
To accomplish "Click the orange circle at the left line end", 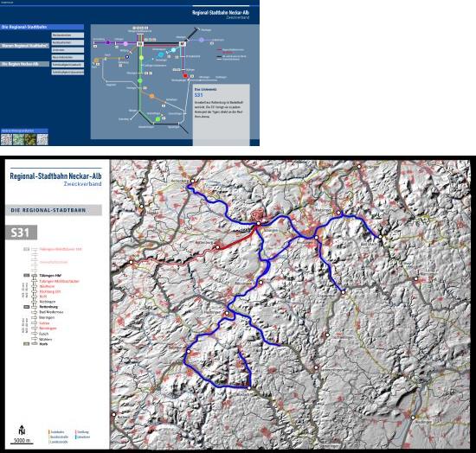I will tap(96, 61).
